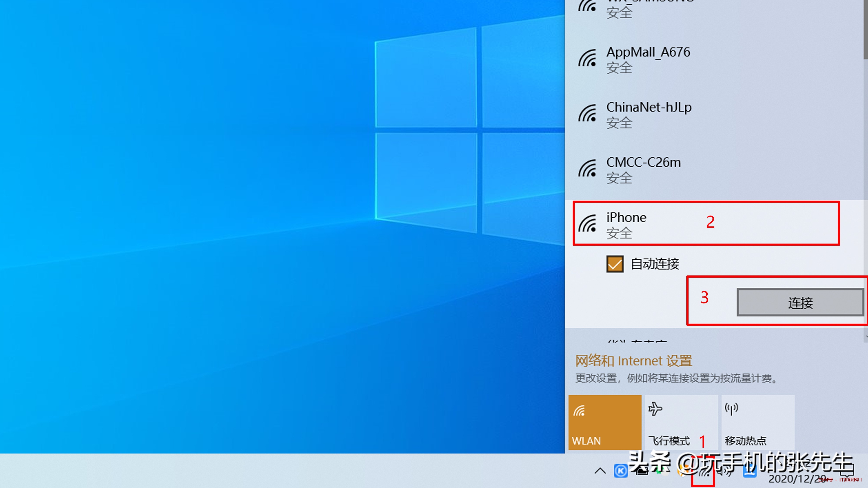Toggle 飞行模式 airplane mode tile
This screenshot has width=868, height=488.
tap(681, 422)
